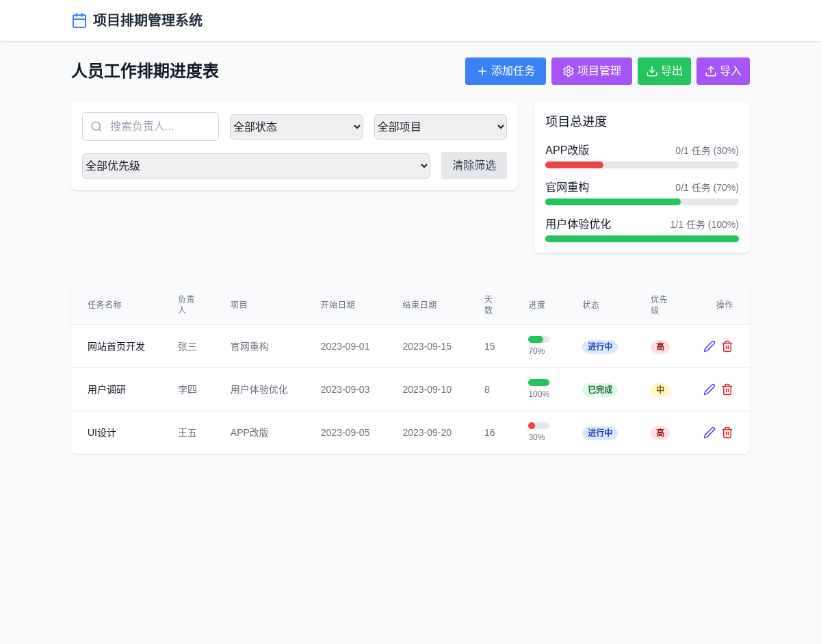
Task: Click the 项目排期管理系统 header title
Action: (148, 21)
